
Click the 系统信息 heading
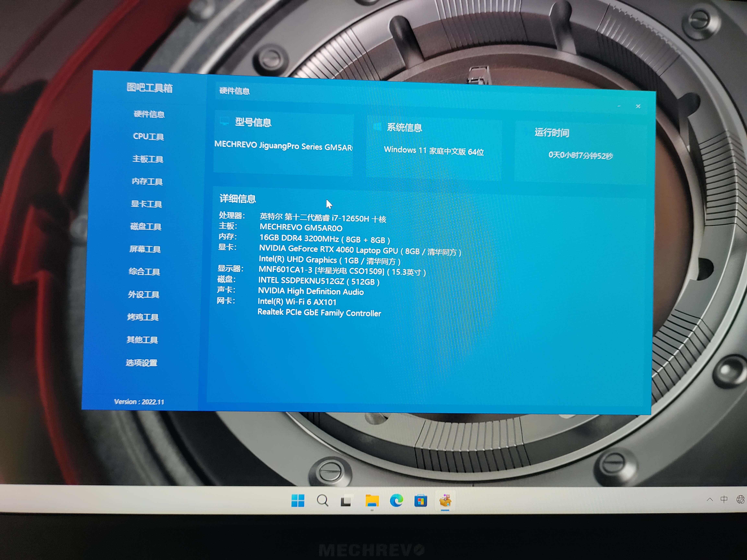(x=404, y=128)
